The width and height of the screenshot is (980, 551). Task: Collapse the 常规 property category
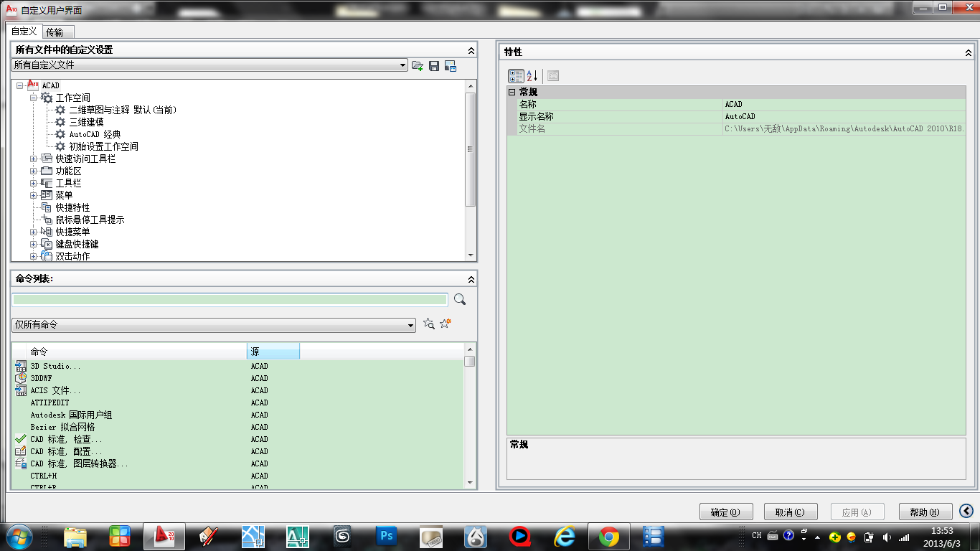512,92
